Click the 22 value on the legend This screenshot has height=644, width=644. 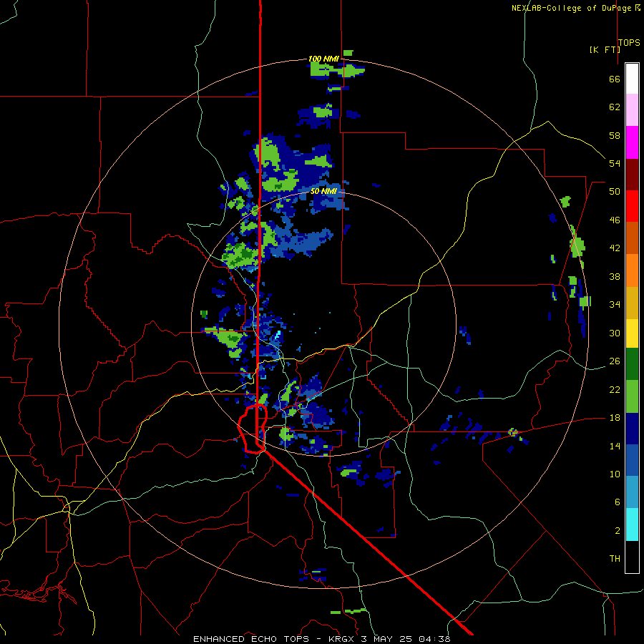pos(615,389)
